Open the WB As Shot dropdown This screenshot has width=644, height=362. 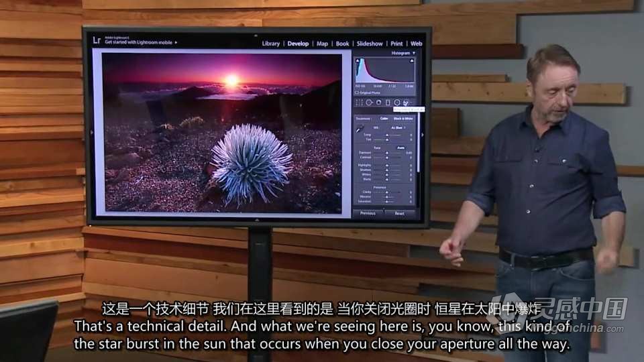tap(398, 127)
